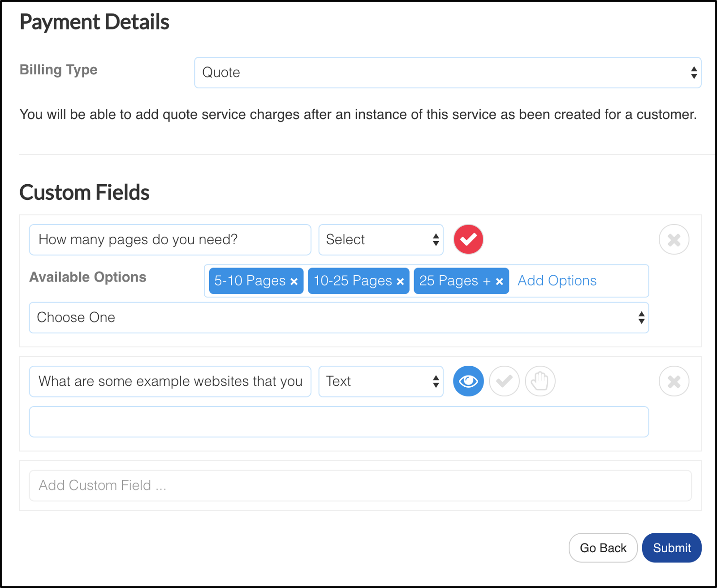Viewport: 717px width, 588px height.
Task: Click the empty text box below example websites
Action: [339, 422]
